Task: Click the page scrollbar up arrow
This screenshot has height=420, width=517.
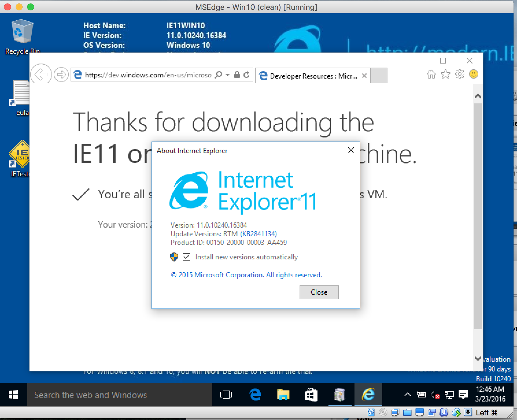Action: coord(478,96)
